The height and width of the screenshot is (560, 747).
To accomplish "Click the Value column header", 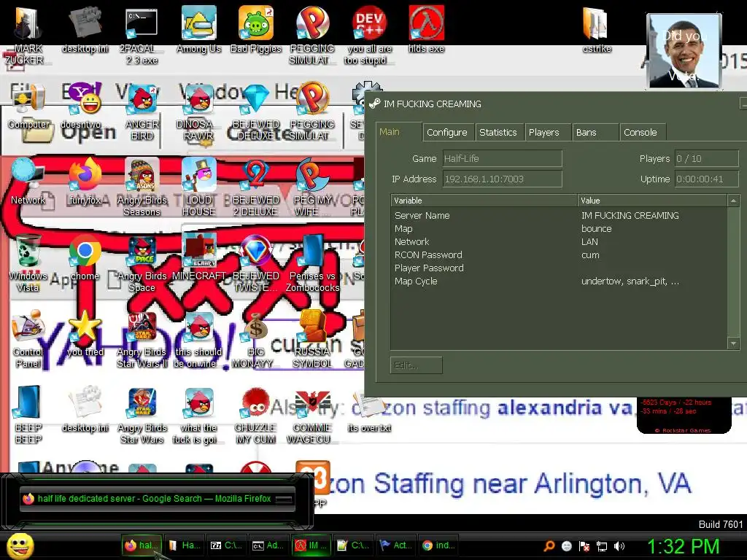I will click(653, 201).
